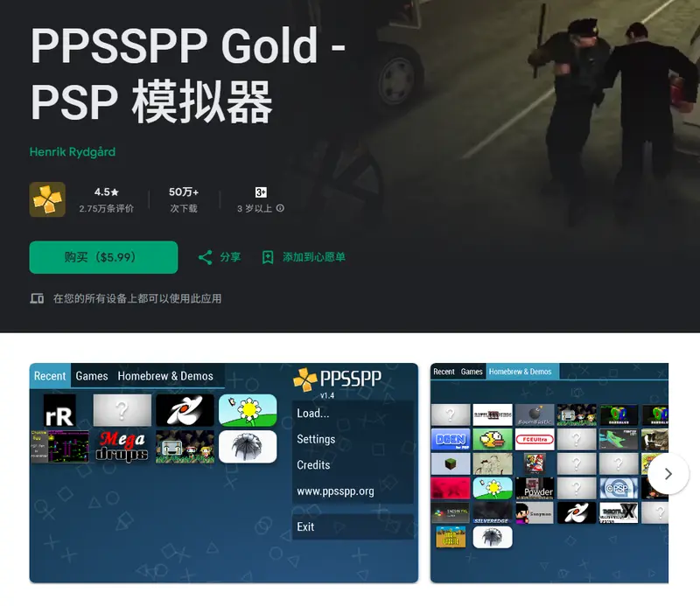Click the 3+ content rating badge

[x=261, y=192]
